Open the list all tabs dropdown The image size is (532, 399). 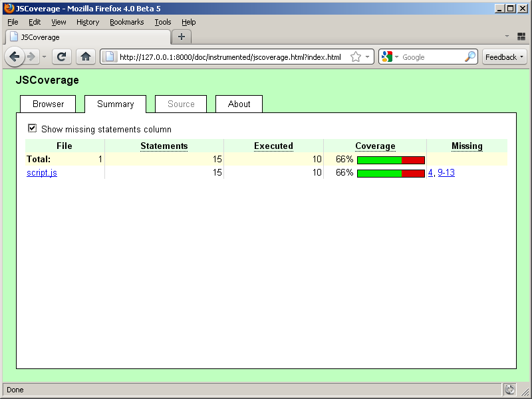(507, 36)
